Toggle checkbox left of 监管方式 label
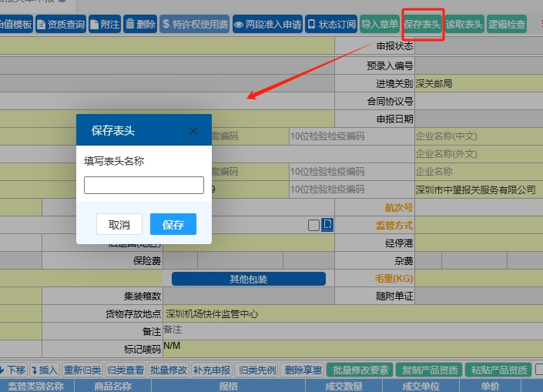The height and width of the screenshot is (392, 543). coord(313,225)
